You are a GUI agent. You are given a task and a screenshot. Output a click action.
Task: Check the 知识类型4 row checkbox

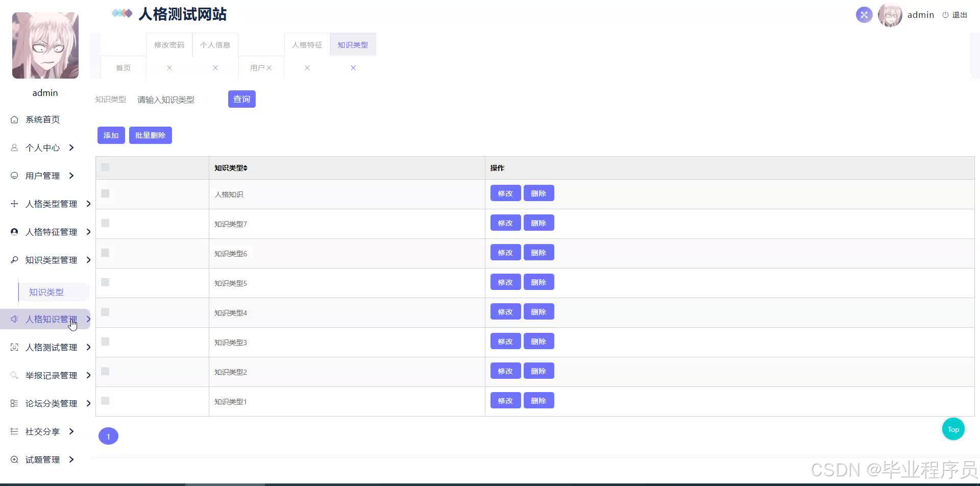point(105,312)
